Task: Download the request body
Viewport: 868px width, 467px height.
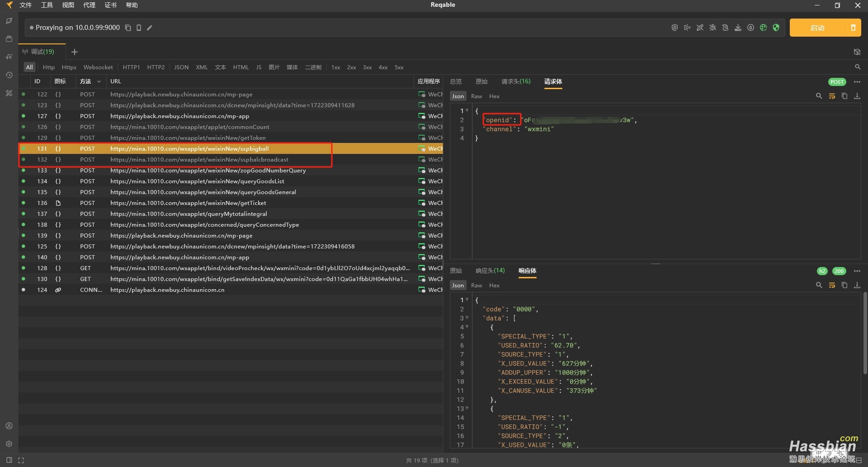Action: [x=857, y=96]
